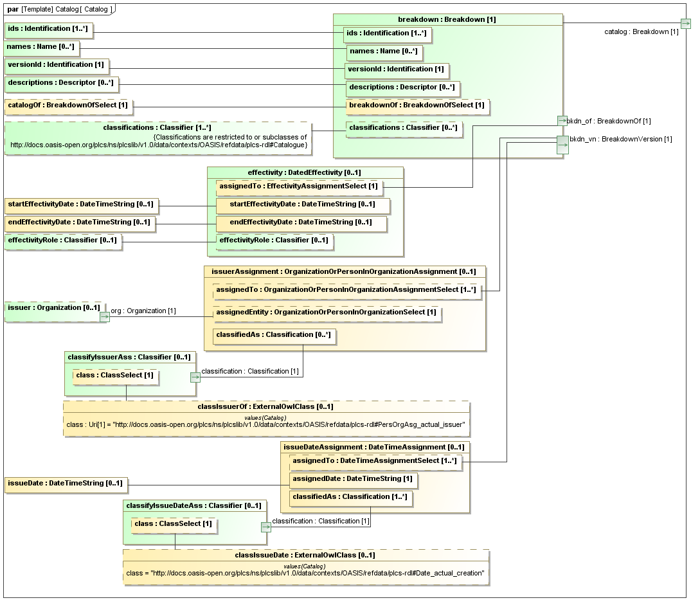
Task: Click the classification port on classifyIssuerAss block
Action: click(x=195, y=377)
